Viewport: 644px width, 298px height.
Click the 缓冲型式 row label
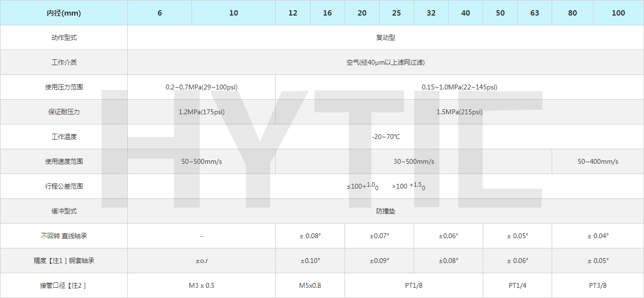coord(64,211)
